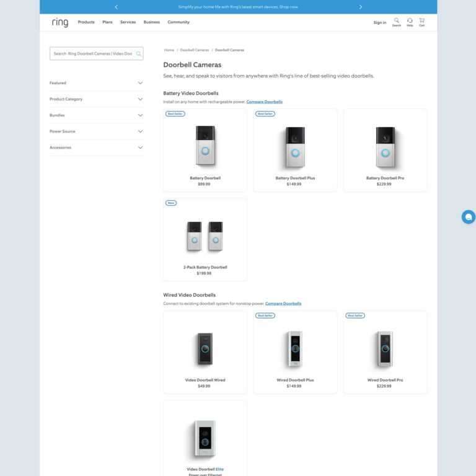Open the Products menu
The image size is (476, 476).
[86, 22]
